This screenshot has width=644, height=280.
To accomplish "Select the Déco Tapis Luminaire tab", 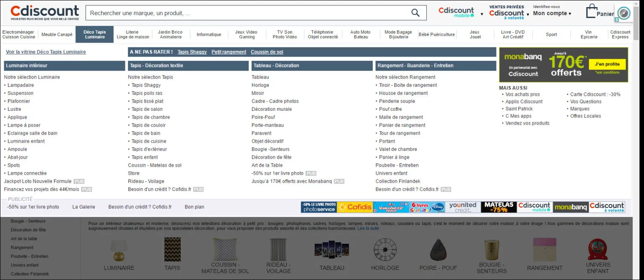I will coord(95,34).
